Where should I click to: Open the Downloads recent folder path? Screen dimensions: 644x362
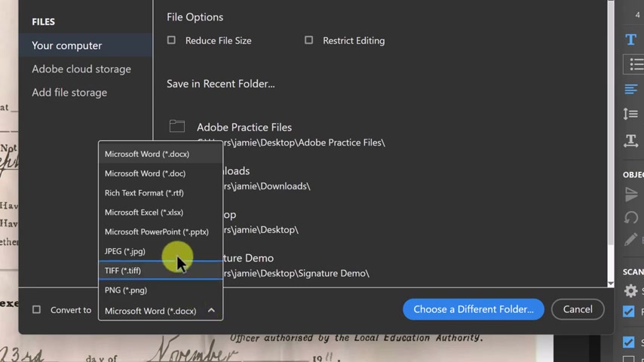266,186
